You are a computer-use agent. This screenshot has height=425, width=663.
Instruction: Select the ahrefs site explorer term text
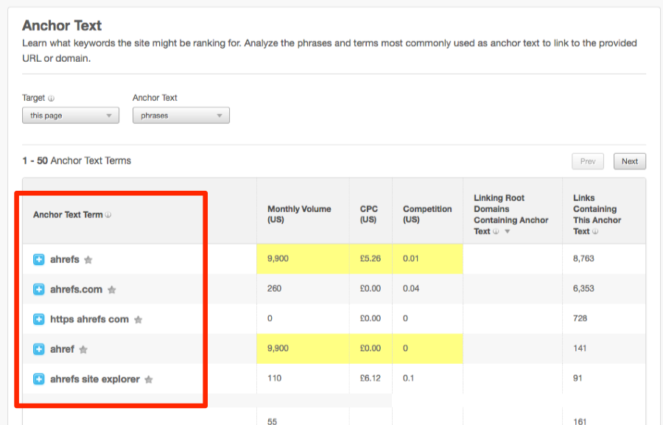pyautogui.click(x=95, y=379)
